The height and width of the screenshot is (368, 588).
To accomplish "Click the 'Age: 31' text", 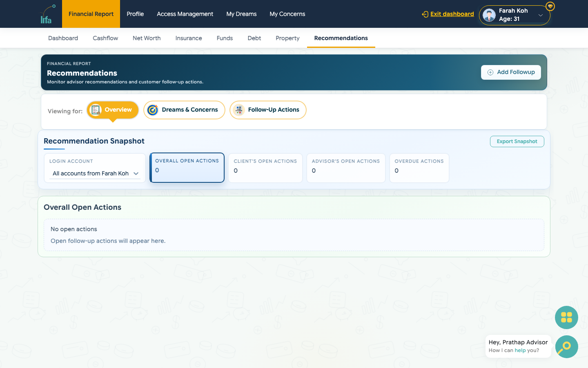I will 509,19.
